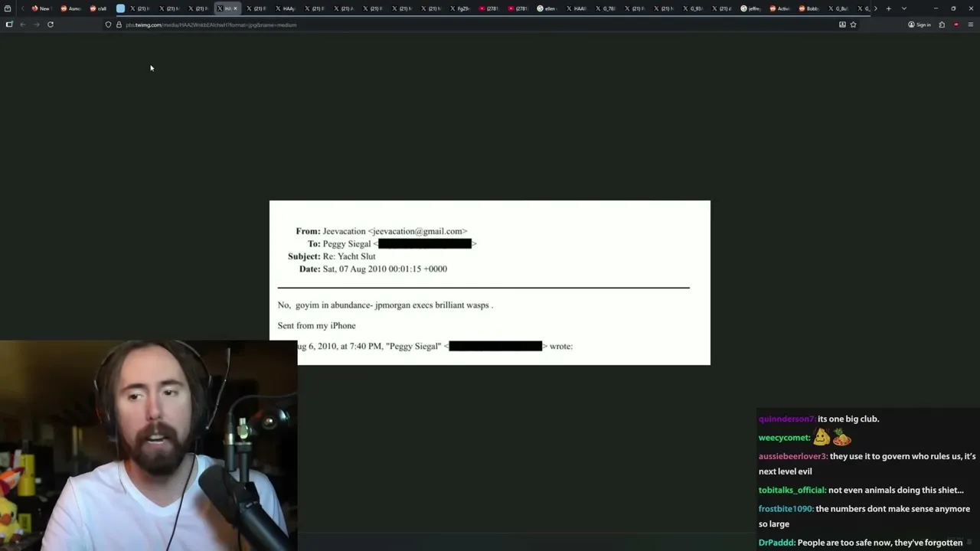Switch to the "Asmo" Reddit tab
Image resolution: width=980 pixels, height=551 pixels.
pos(70,8)
